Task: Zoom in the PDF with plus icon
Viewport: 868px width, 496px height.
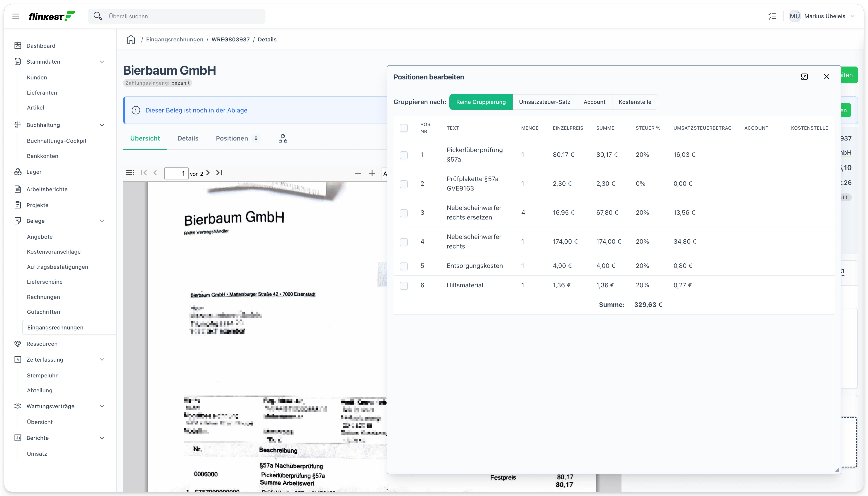Action: 372,173
